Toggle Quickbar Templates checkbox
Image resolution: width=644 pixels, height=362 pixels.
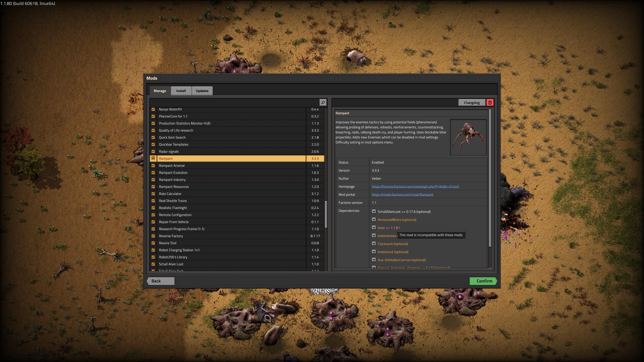coord(153,144)
